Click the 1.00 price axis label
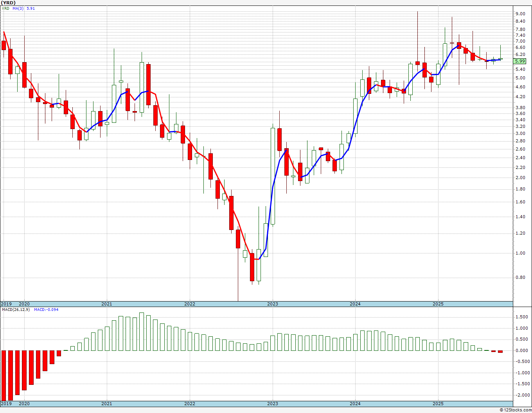Image resolution: width=532 pixels, height=413 pixels. 520,253
